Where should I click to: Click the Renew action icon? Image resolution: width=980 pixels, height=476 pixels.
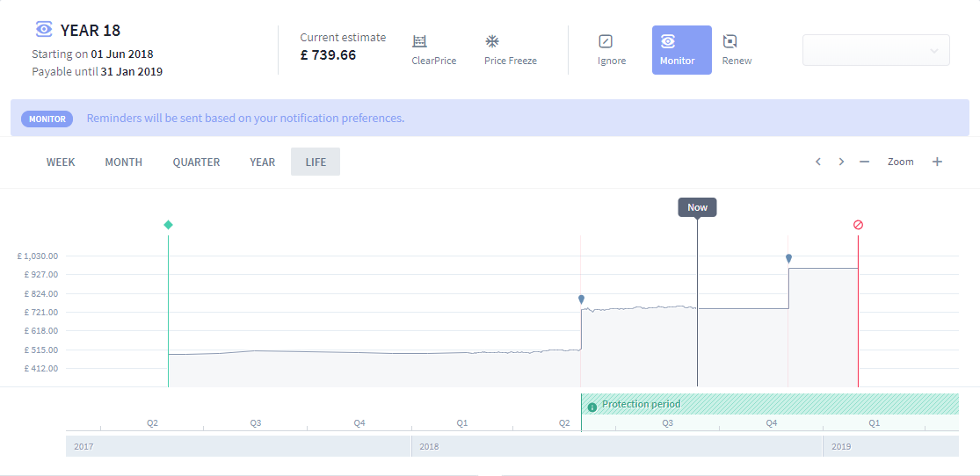(x=730, y=41)
